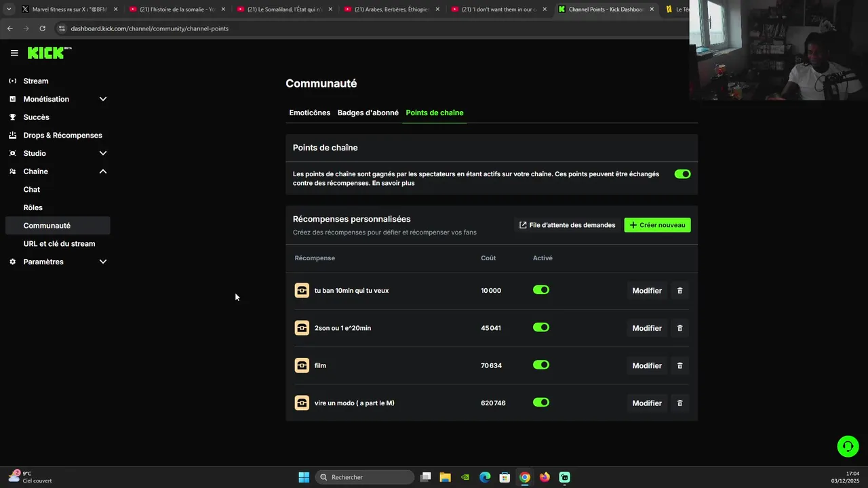The width and height of the screenshot is (868, 488).
Task: Click the hamburger menu icon beside Kick logo
Action: 14,53
